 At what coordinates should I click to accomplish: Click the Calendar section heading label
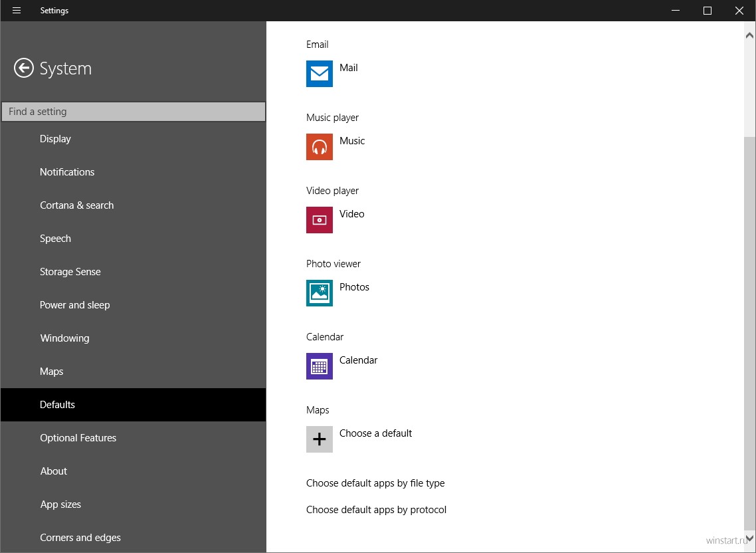[324, 337]
